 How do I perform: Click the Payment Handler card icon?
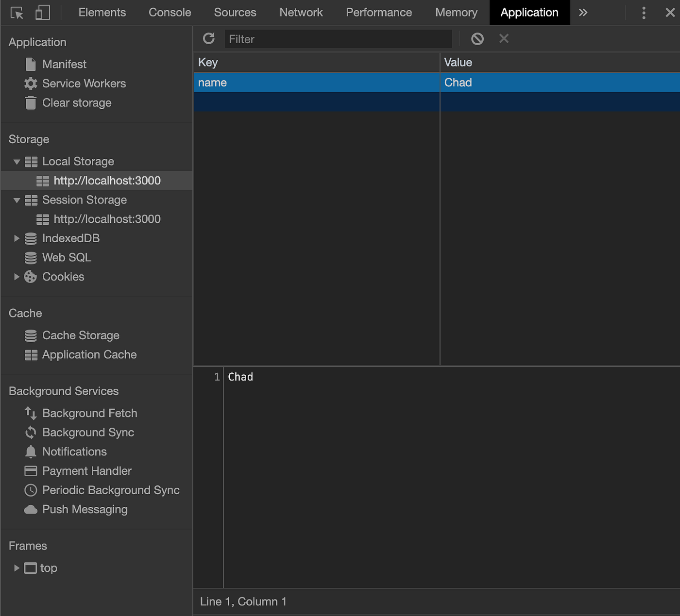point(31,471)
